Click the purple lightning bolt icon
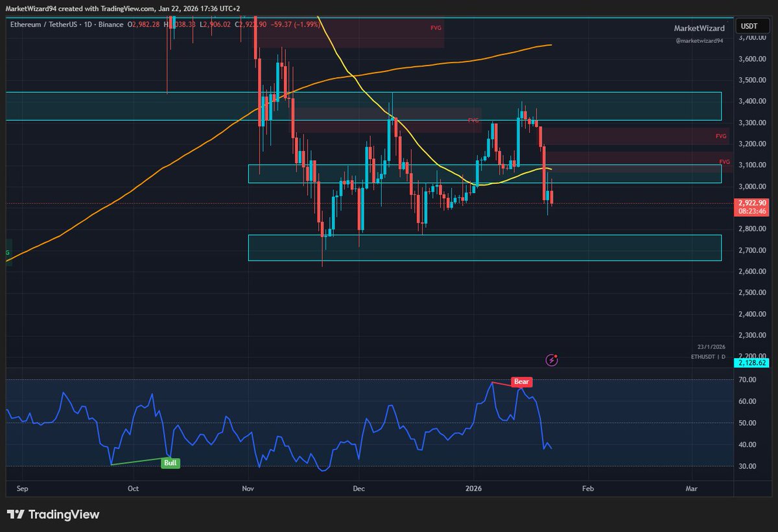 point(552,360)
